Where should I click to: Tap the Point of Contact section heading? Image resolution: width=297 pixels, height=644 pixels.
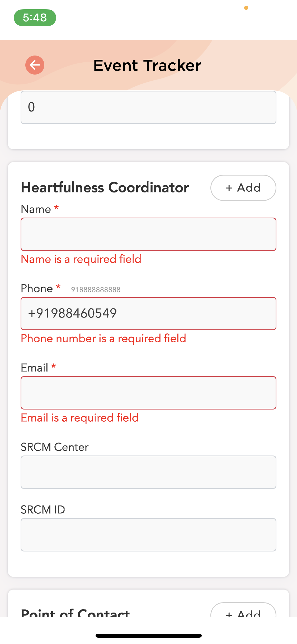[75, 613]
